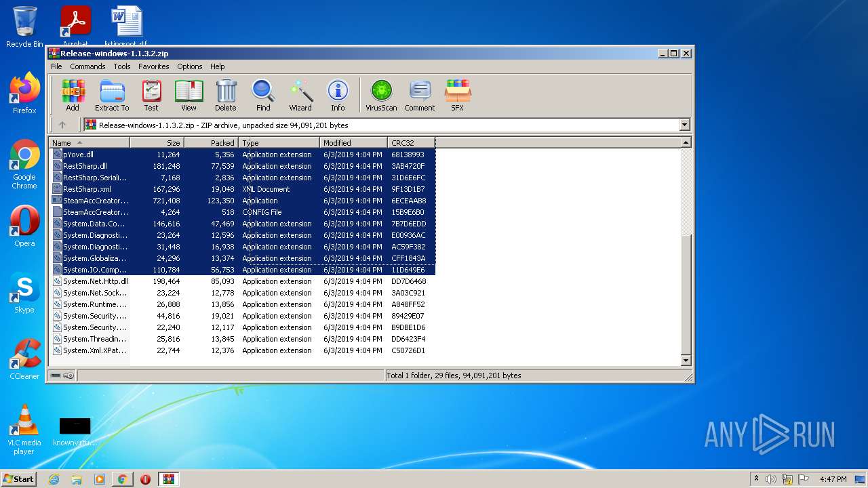Open the Comment tool
This screenshot has width=868, height=488.
[420, 96]
